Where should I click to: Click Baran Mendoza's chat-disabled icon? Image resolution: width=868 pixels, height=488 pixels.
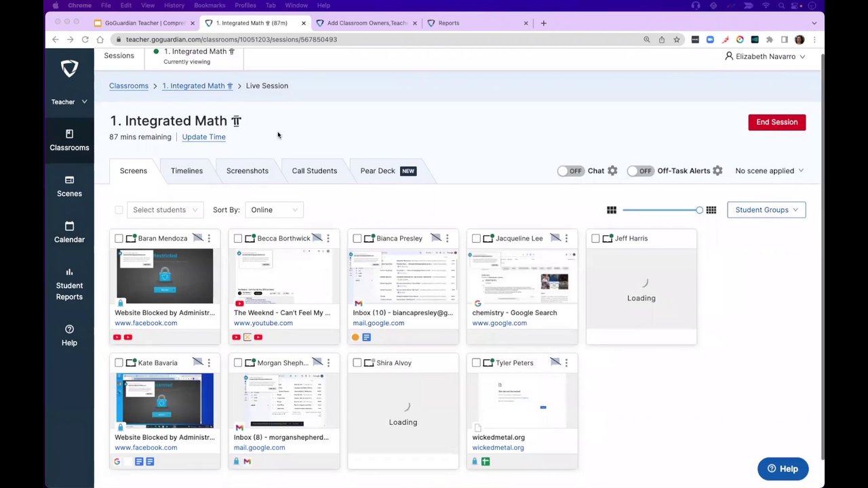click(x=197, y=238)
